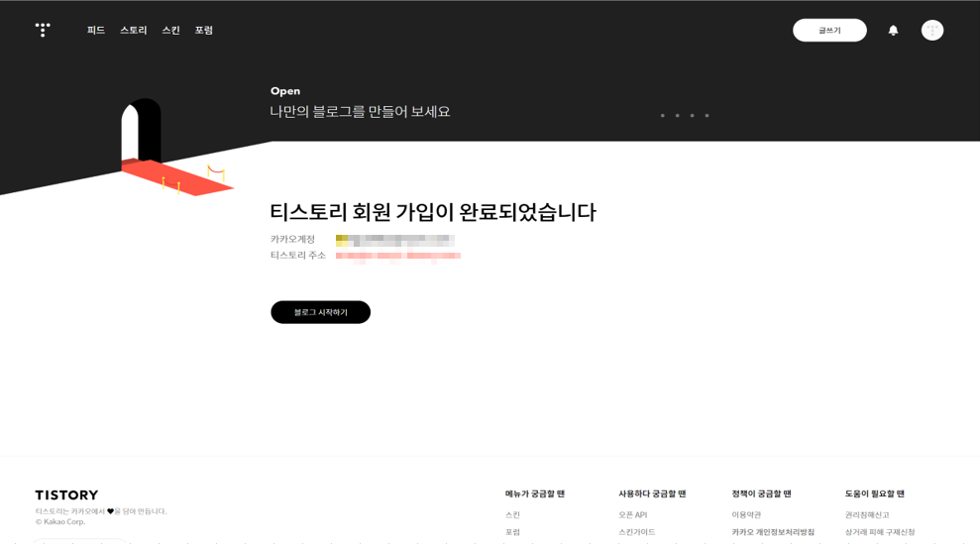The width and height of the screenshot is (980, 544).
Task: Click the 글쓰기 button
Action: tap(829, 30)
